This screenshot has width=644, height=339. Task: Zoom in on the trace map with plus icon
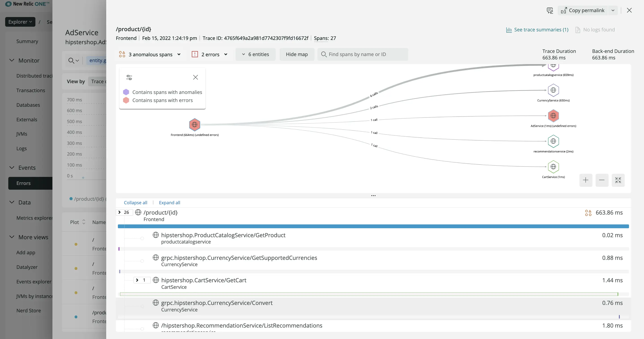pos(586,180)
